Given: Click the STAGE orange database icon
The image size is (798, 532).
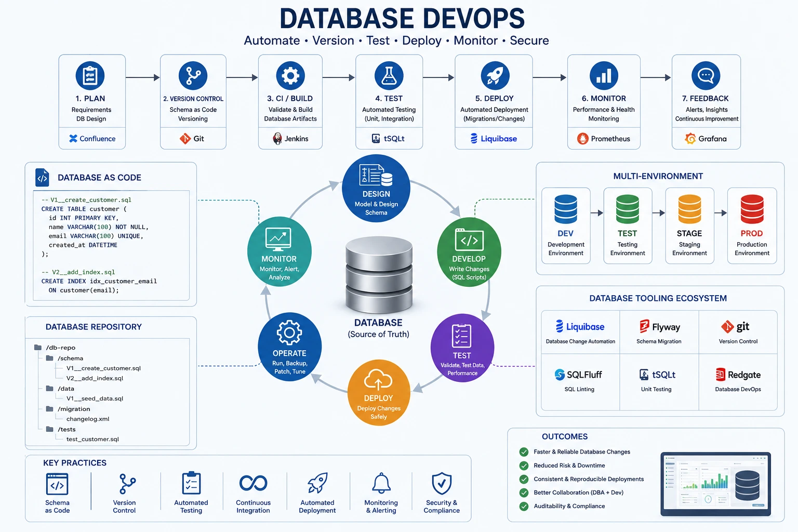Looking at the screenshot, I should point(689,209).
